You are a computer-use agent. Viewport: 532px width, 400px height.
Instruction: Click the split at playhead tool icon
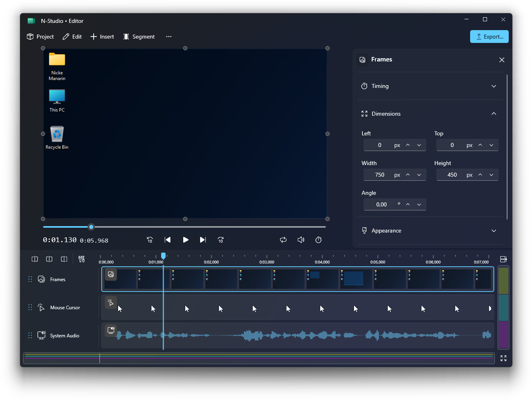49,259
